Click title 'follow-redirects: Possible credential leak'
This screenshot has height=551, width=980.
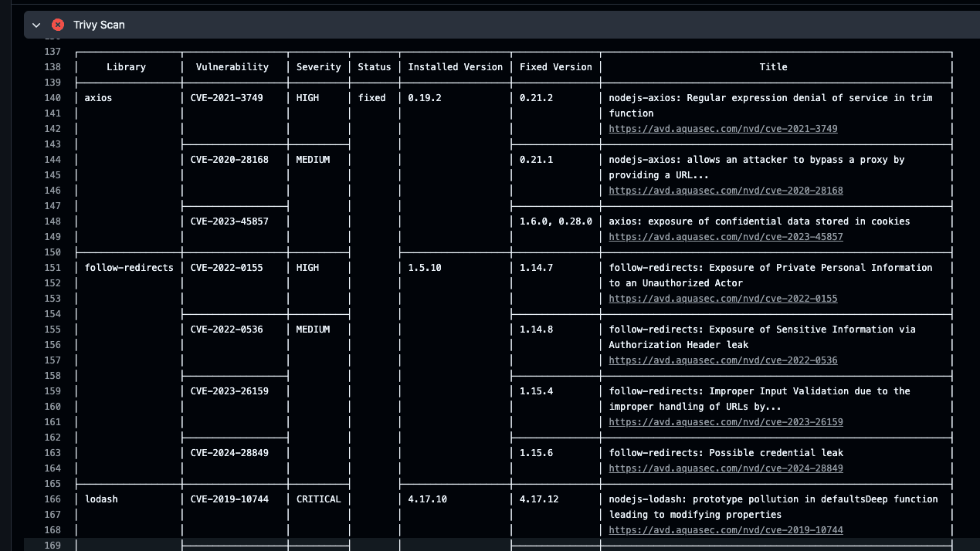(x=726, y=453)
